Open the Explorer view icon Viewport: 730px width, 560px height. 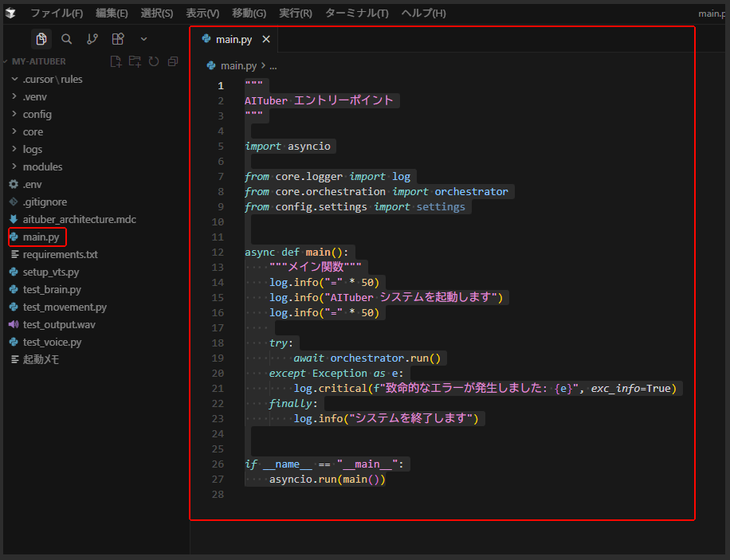(41, 38)
